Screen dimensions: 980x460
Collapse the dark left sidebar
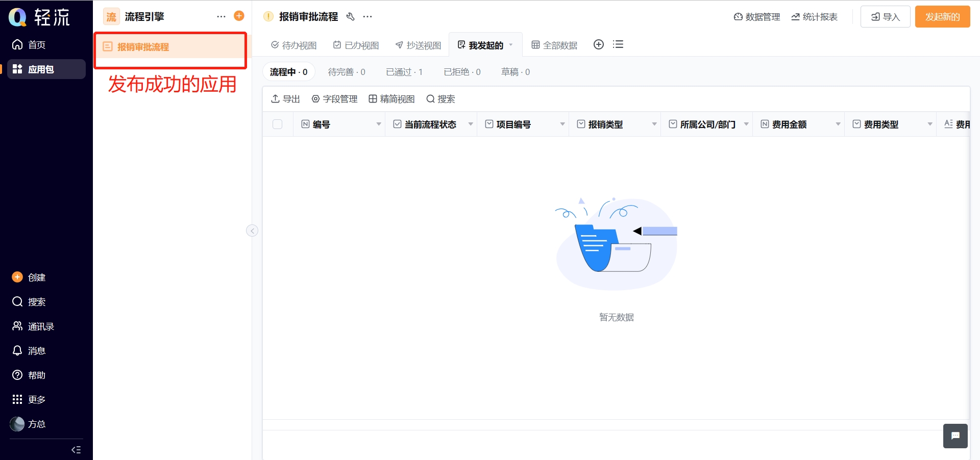[x=76, y=450]
